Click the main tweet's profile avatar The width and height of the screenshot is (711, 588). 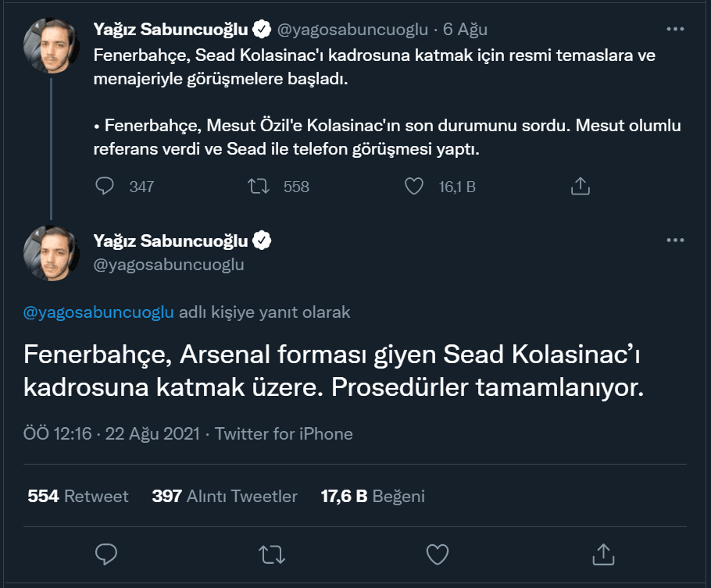click(52, 253)
